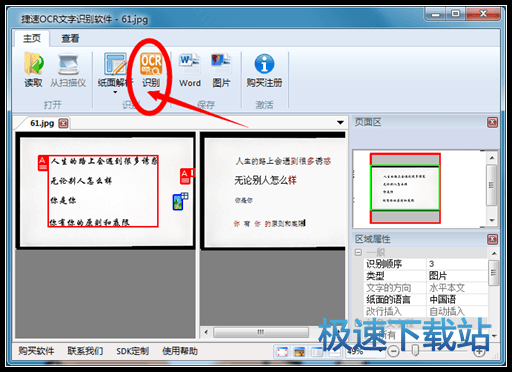This screenshot has width=512, height=372.
Task: Click the zoom out minus button
Action: click(x=393, y=351)
